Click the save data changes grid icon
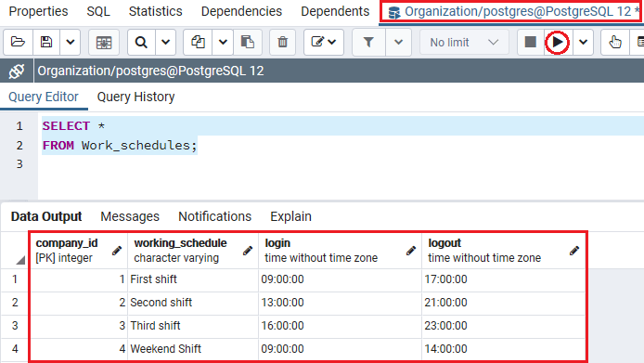 [104, 42]
